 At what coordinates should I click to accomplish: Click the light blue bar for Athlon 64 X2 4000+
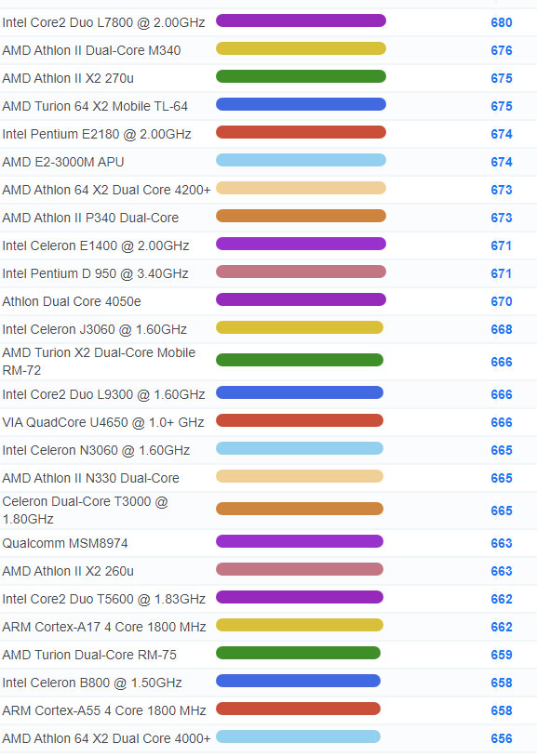point(298,737)
